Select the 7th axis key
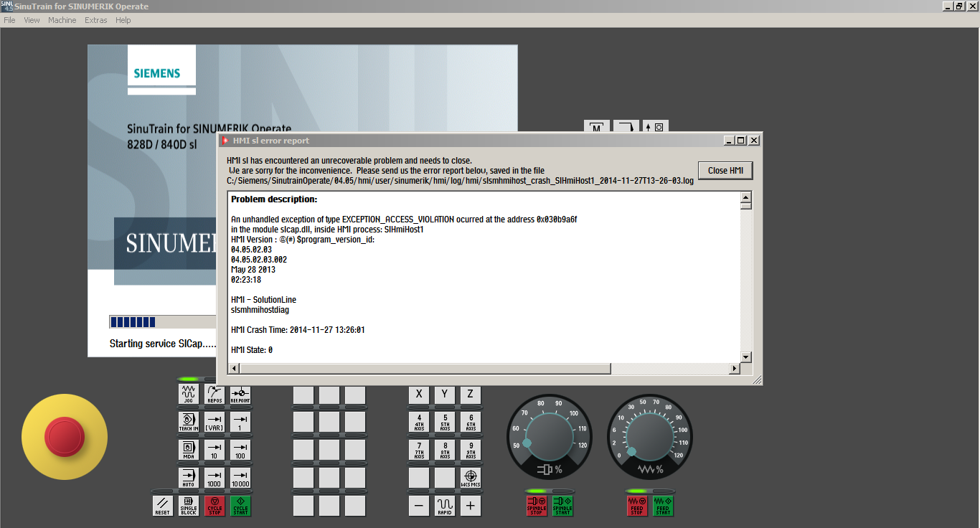980x528 pixels. pos(419,450)
